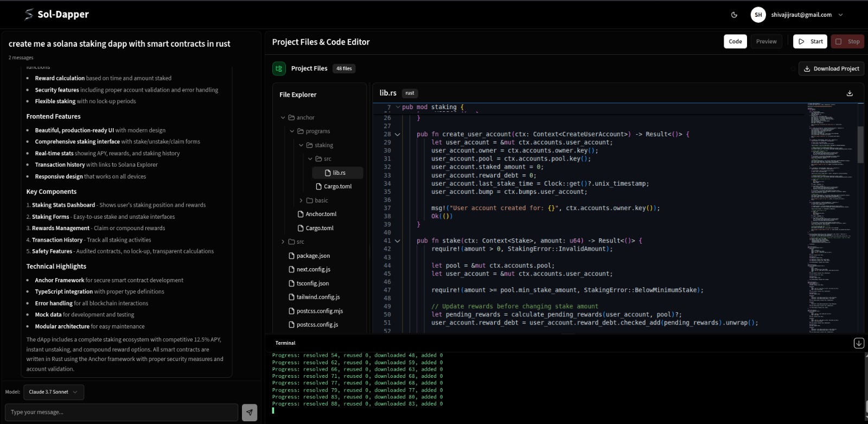Open the Model selector dropdown
Screen dimensions: 868x424
[x=53, y=392]
